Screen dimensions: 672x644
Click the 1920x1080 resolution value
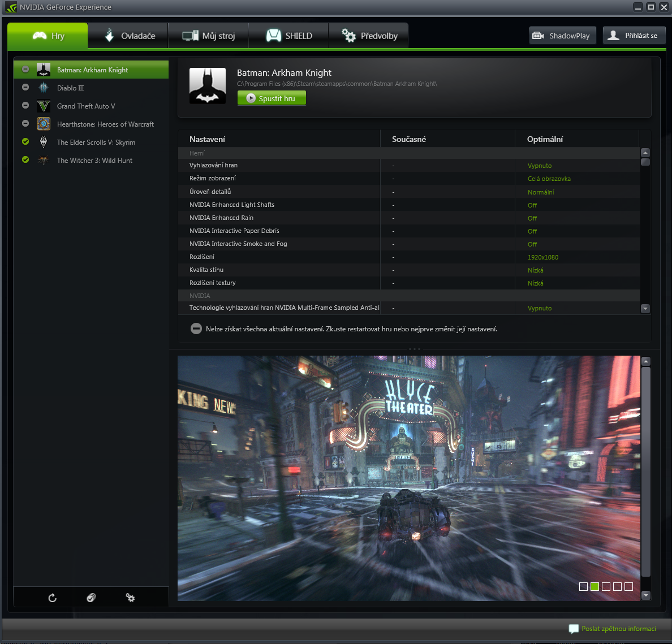coord(543,257)
